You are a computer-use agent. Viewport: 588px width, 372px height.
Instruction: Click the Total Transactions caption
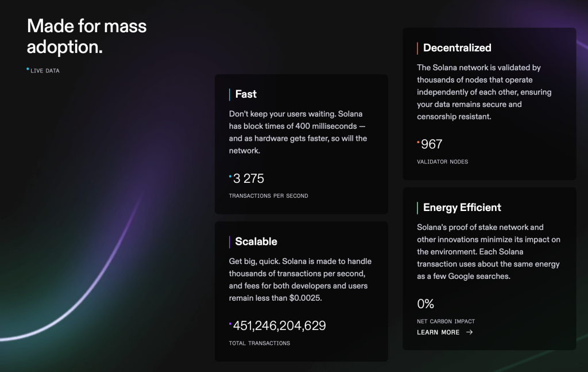pos(259,343)
